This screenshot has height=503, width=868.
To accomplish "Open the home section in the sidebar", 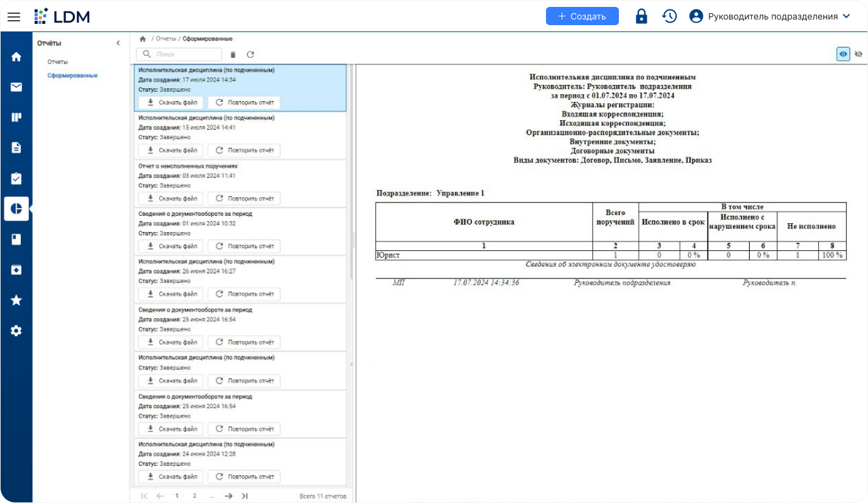I will (x=16, y=56).
